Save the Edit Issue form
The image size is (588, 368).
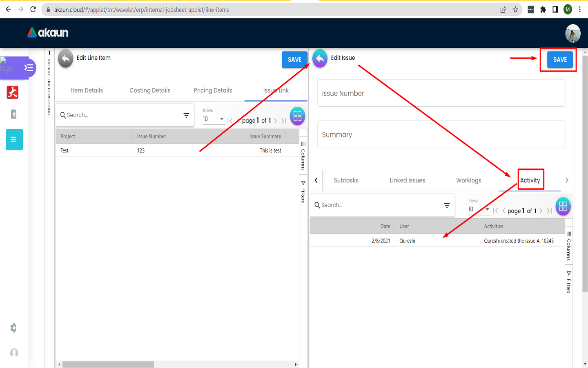560,60
